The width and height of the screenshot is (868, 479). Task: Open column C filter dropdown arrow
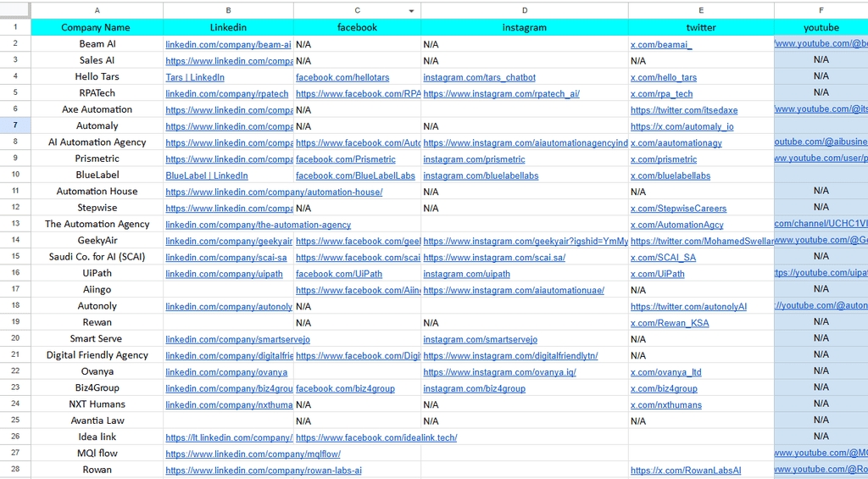(411, 11)
